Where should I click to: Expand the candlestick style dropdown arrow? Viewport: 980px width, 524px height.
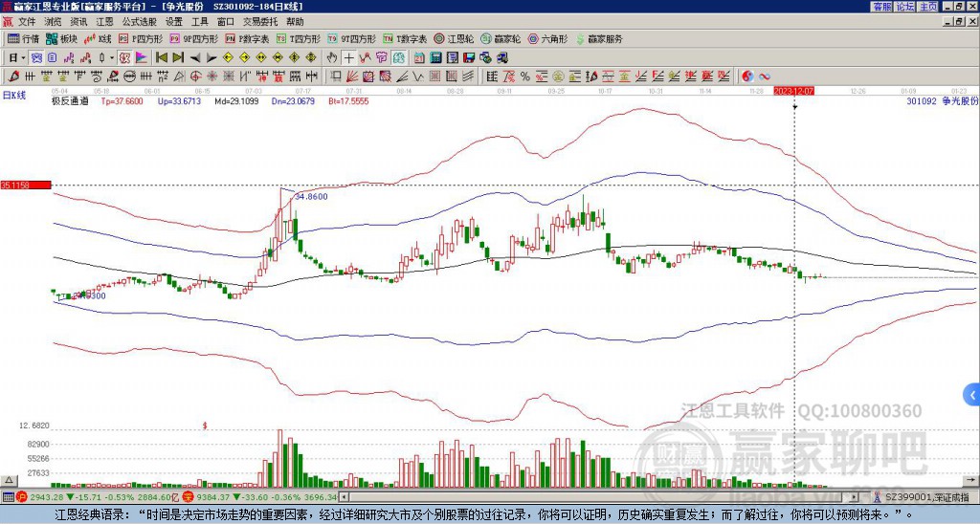click(111, 58)
